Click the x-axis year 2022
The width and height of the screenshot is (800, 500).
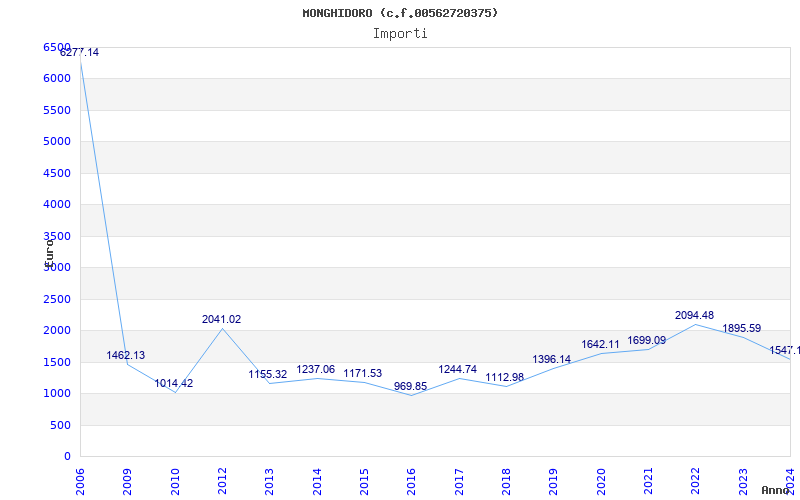tap(695, 482)
